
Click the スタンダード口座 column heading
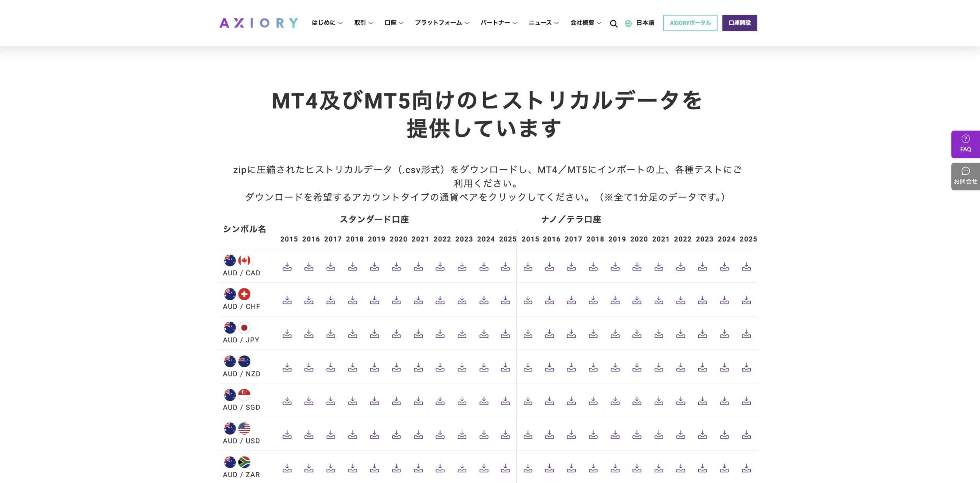click(x=374, y=219)
